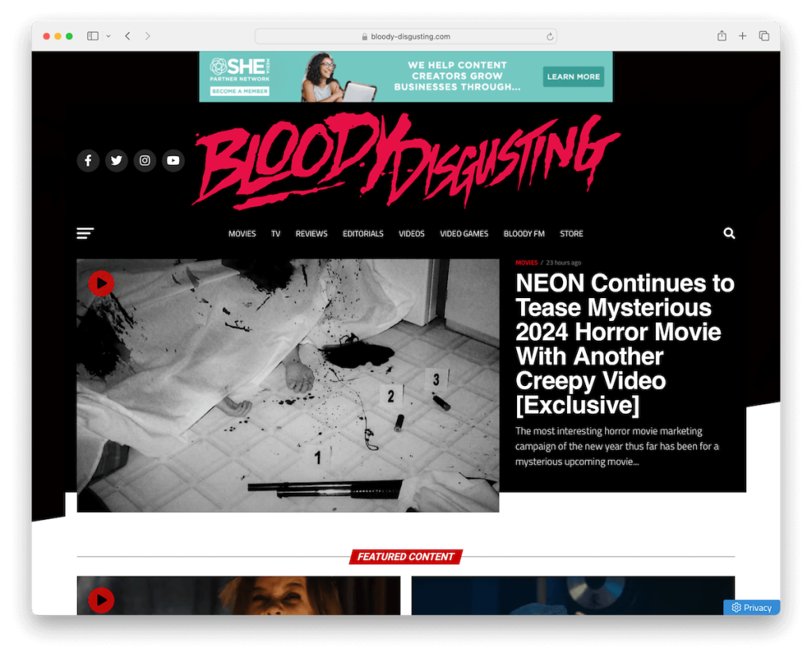Go forward to the next page
Screen dimensions: 812x657
pyautogui.click(x=147, y=36)
